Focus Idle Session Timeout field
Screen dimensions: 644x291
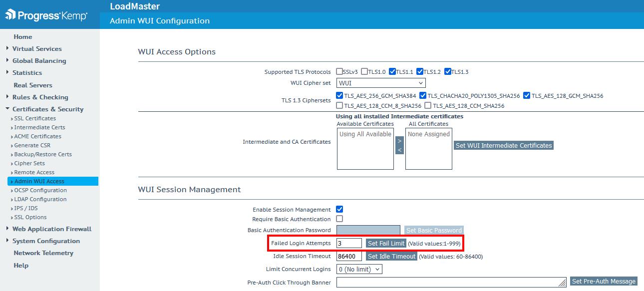coord(349,256)
